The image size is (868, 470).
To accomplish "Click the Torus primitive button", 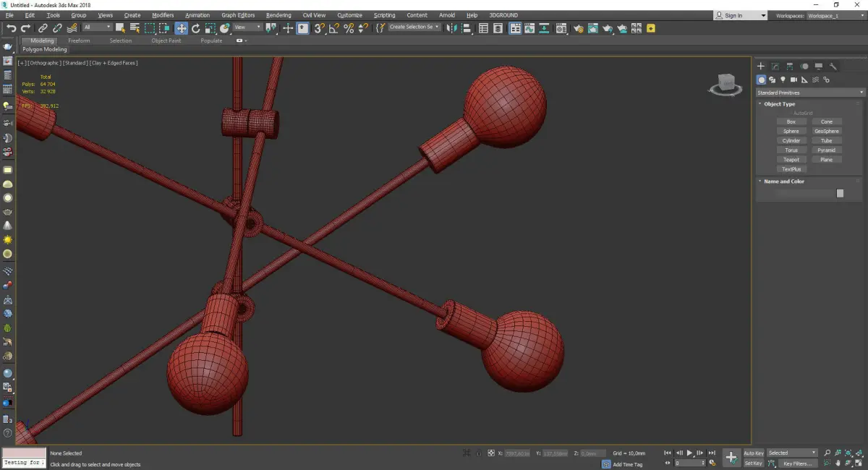I will point(791,150).
